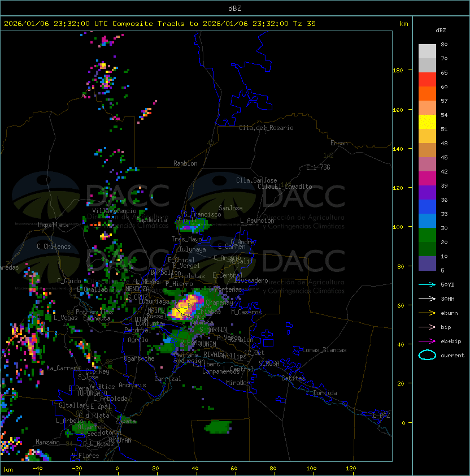This screenshot has width=470, height=476.
Task: Click the L_Dormida label
Action: (321, 393)
